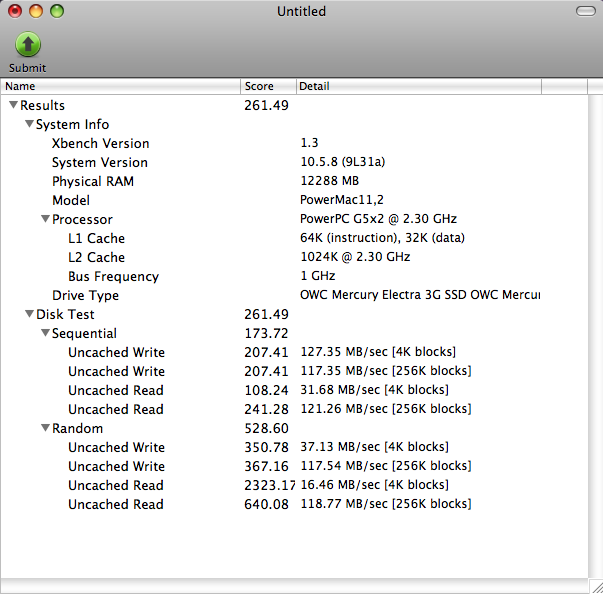Screen dimensions: 603x594
Task: Click the green Submit arrow icon
Action: (x=28, y=44)
